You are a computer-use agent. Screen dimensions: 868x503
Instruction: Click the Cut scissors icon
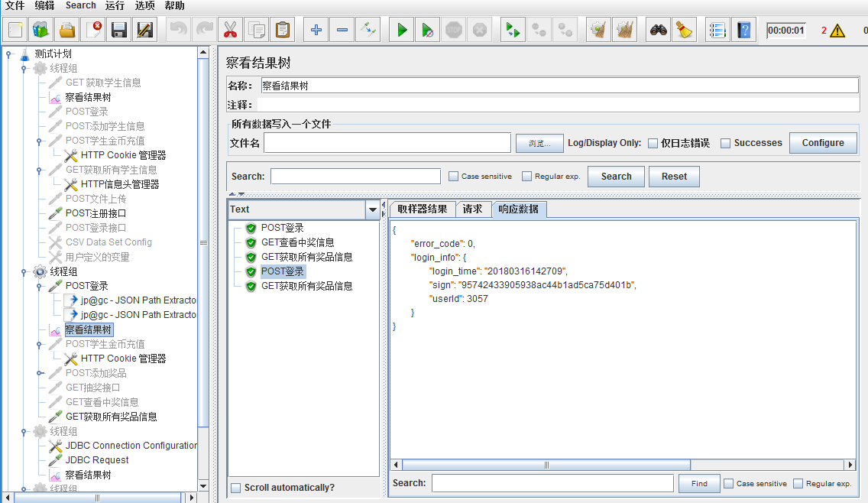click(230, 30)
